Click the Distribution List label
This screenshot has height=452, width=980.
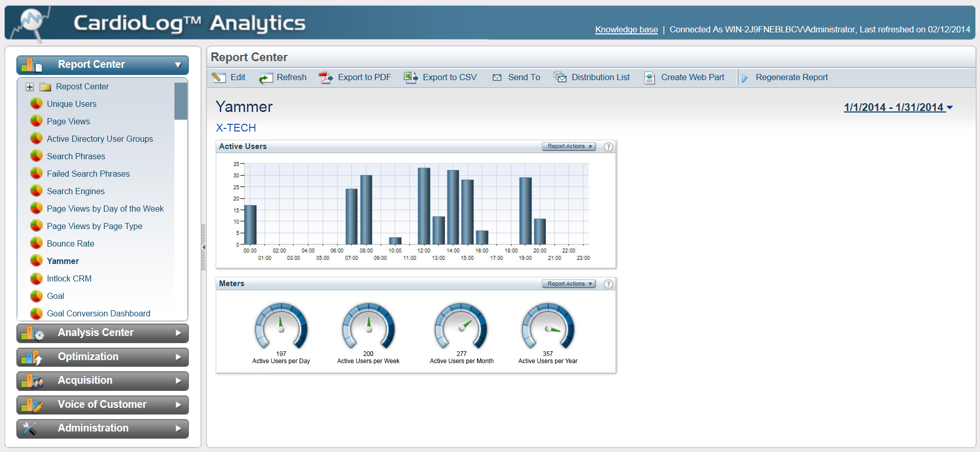[x=601, y=77]
